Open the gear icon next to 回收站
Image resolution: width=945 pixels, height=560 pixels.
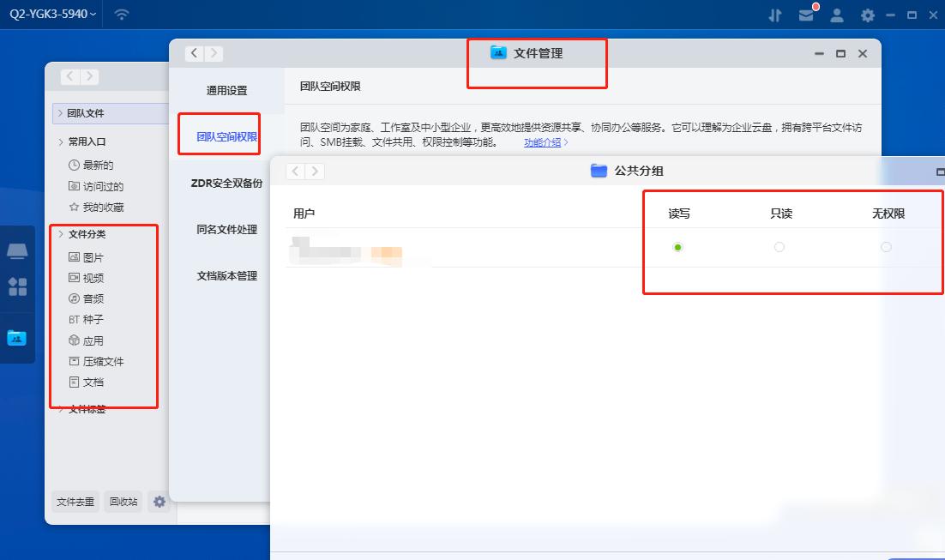pyautogui.click(x=159, y=502)
